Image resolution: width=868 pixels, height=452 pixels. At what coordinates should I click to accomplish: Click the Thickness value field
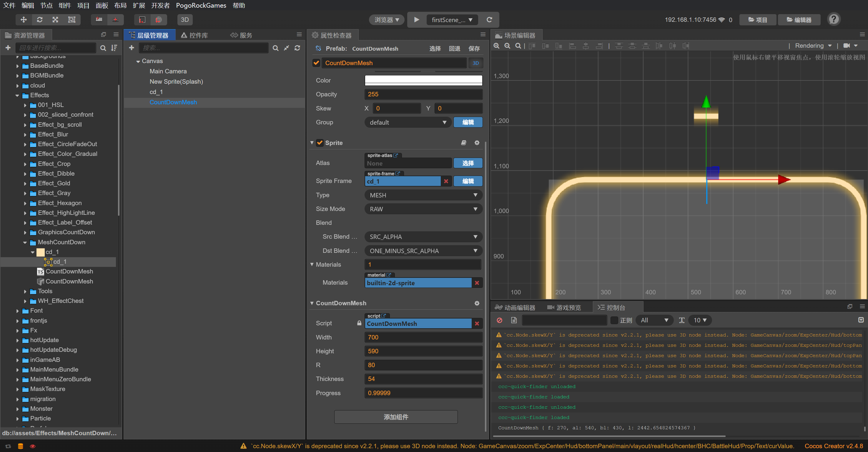(423, 379)
